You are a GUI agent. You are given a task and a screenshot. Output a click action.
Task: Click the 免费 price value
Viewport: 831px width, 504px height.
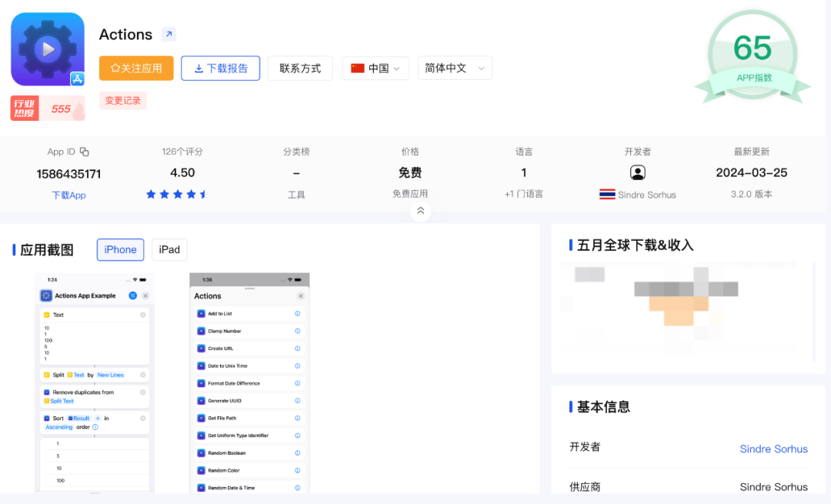pyautogui.click(x=409, y=173)
